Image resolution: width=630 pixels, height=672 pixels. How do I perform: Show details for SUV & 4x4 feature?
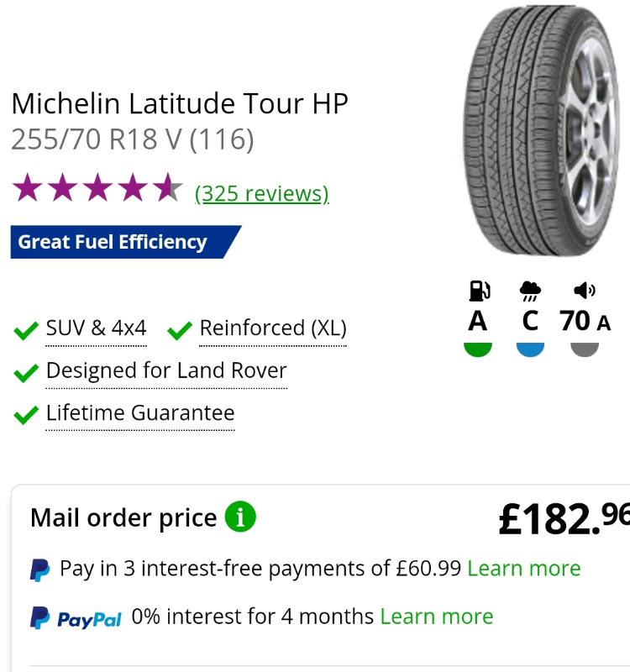96,328
